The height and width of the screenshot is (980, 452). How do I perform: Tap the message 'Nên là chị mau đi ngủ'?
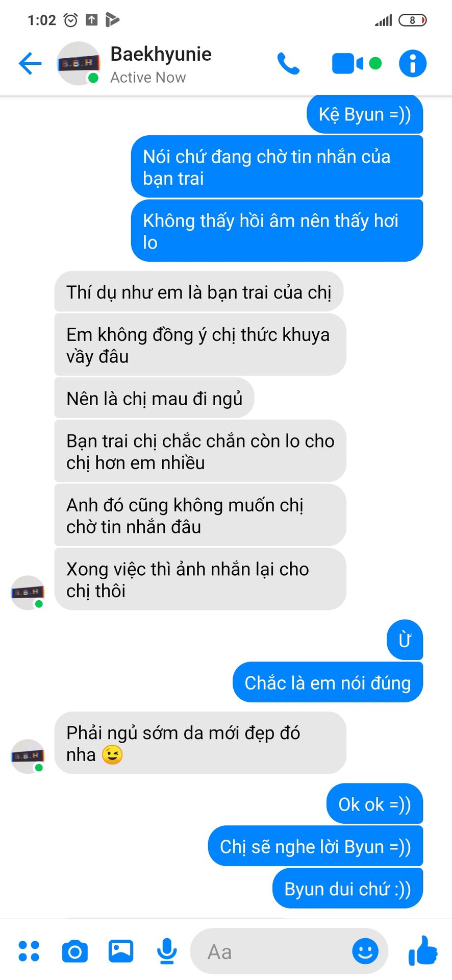click(154, 398)
